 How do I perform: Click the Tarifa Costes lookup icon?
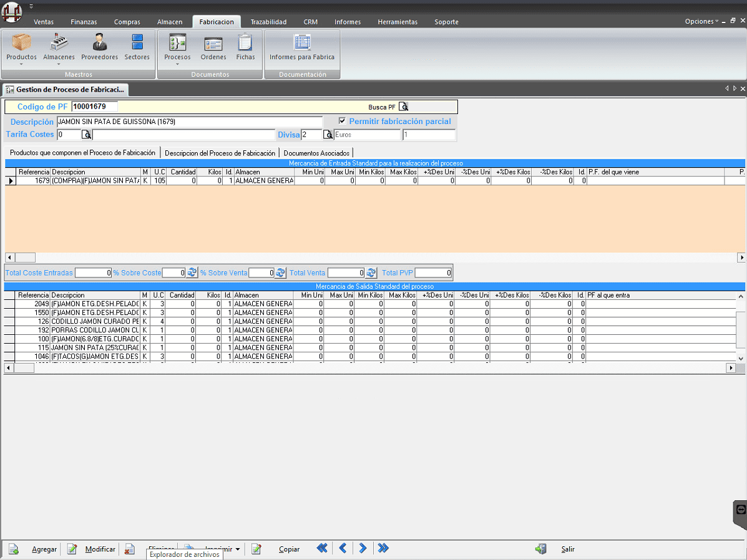pos(86,135)
